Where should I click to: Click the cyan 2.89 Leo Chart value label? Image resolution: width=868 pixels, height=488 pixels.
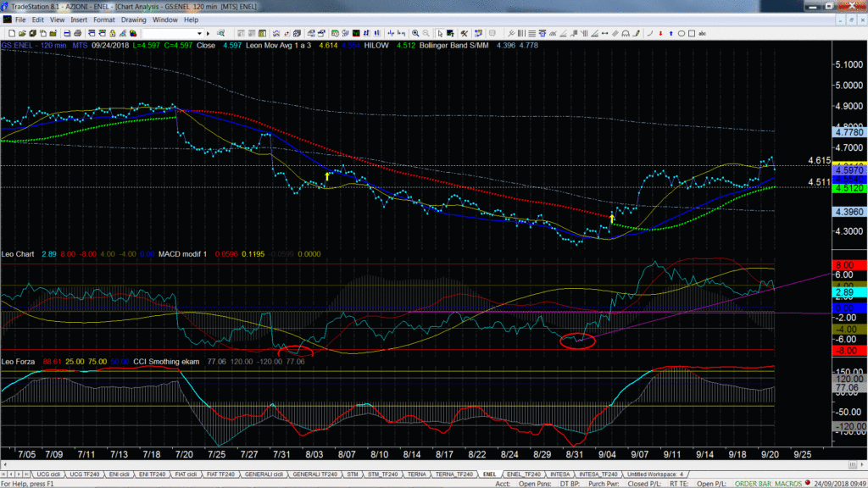pos(849,292)
